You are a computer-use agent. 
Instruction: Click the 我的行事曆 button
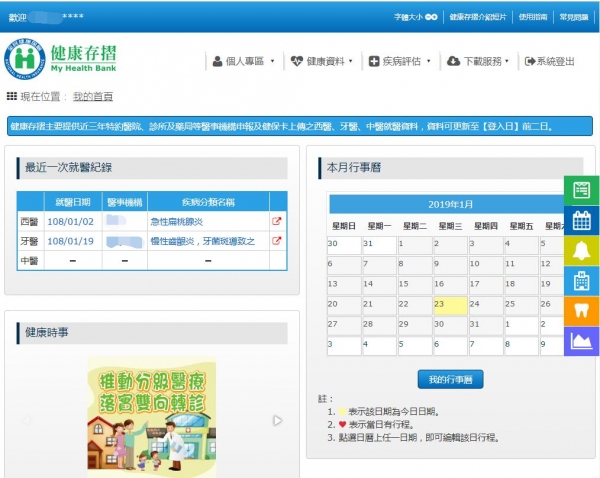point(449,379)
